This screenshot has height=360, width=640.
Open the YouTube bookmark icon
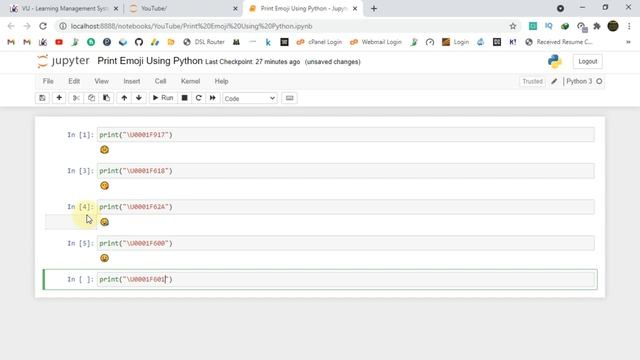[59, 42]
